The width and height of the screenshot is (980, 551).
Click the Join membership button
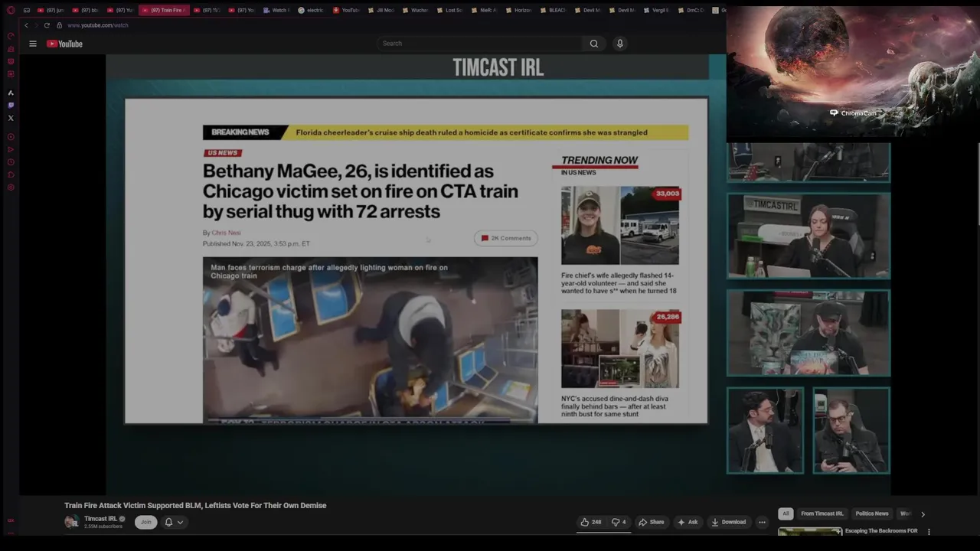pos(145,522)
